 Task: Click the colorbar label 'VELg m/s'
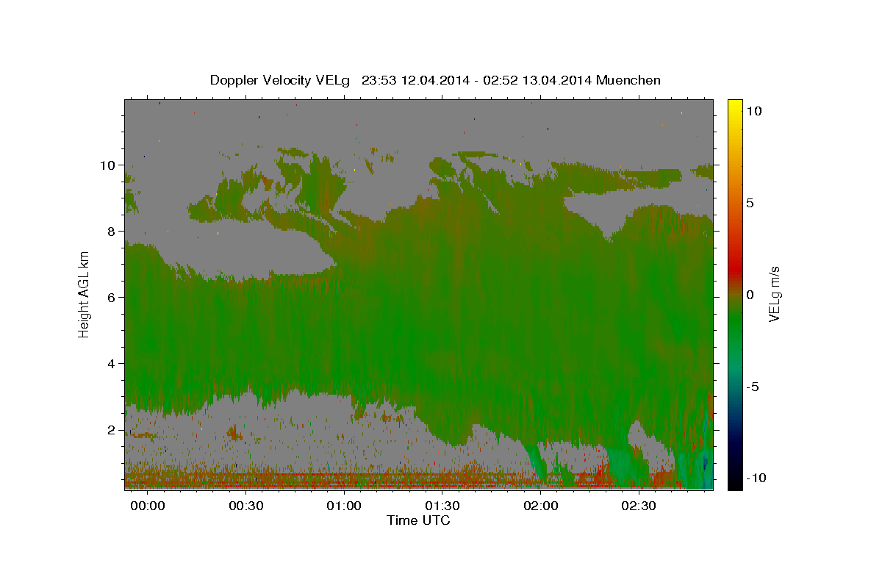[775, 294]
